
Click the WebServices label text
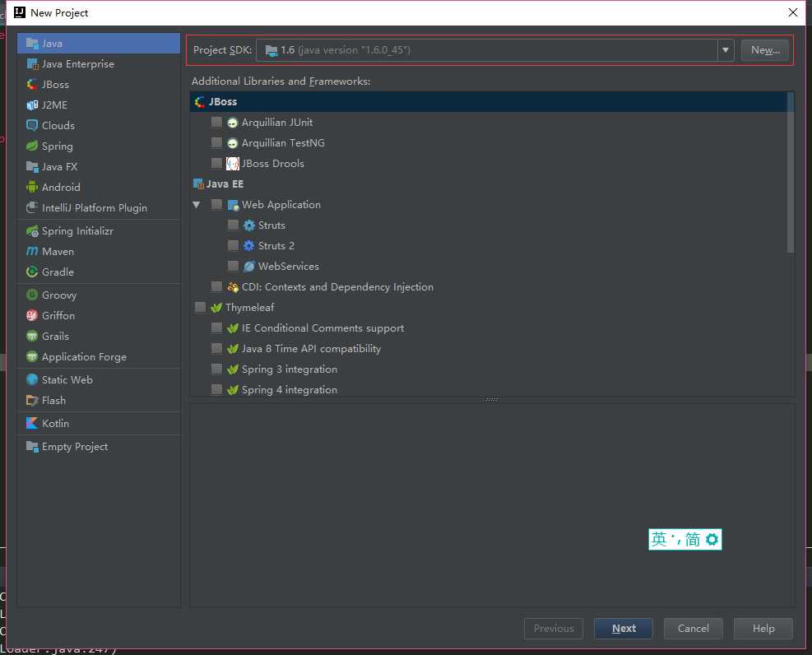[289, 266]
